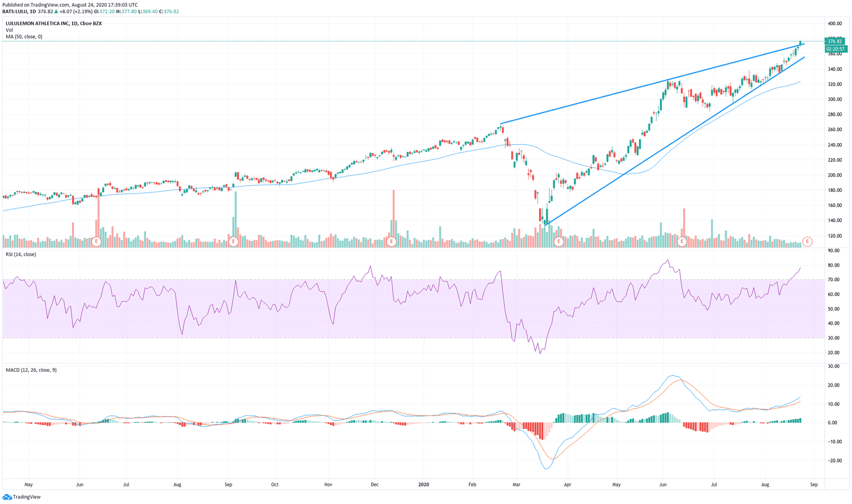Click the Dec label on time axis
Image resolution: width=852 pixels, height=504 pixels.
click(x=375, y=485)
